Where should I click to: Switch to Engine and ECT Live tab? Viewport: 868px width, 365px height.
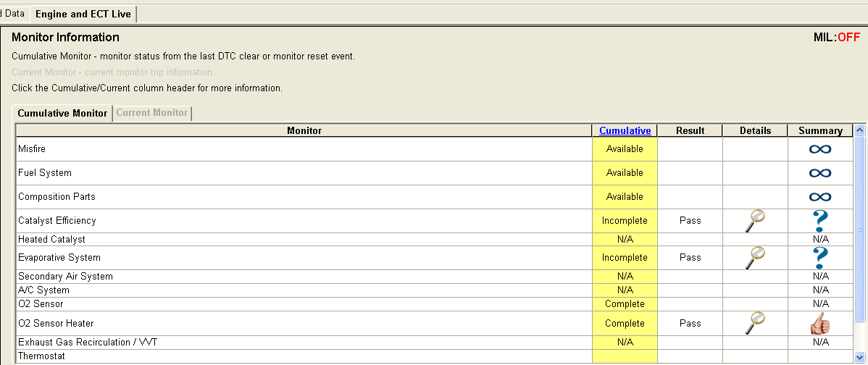tap(83, 14)
